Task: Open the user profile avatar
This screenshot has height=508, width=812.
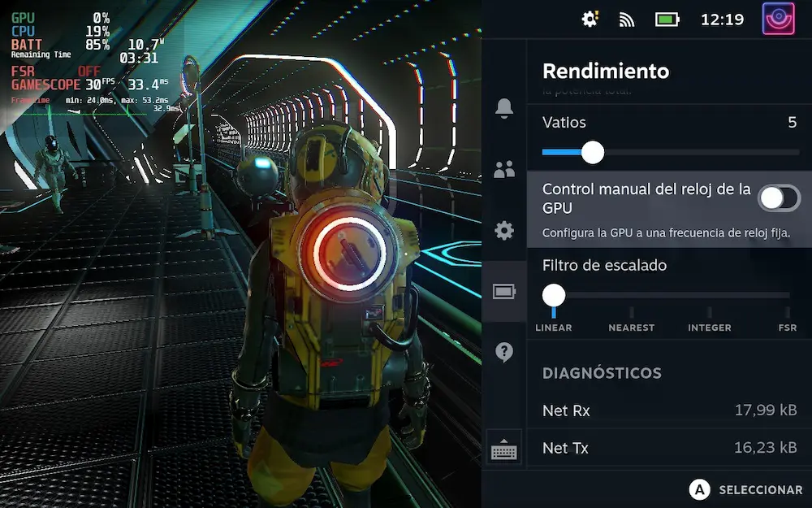Action: pos(779,19)
